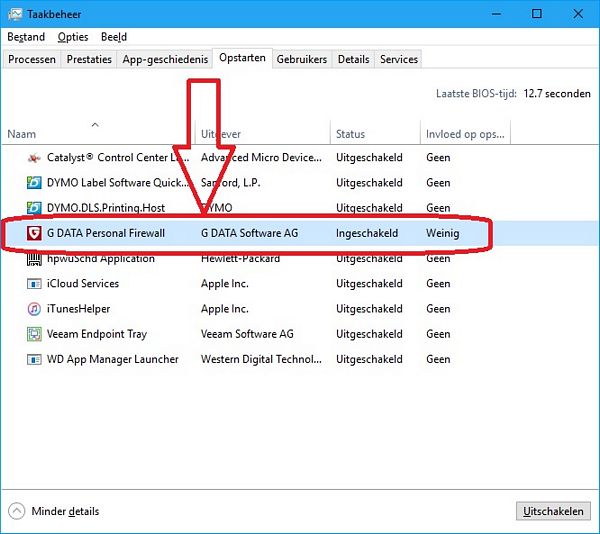Open the Beeld menu
The image size is (600, 534).
click(x=114, y=37)
